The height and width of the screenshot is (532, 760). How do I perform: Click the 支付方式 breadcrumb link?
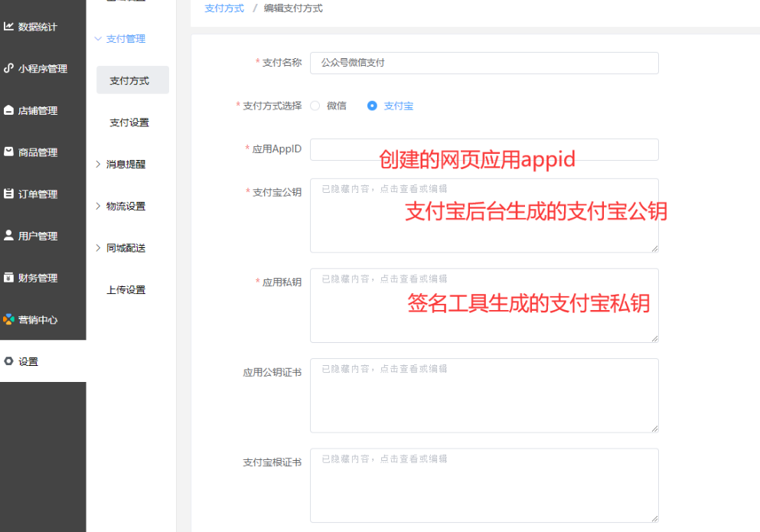point(224,8)
